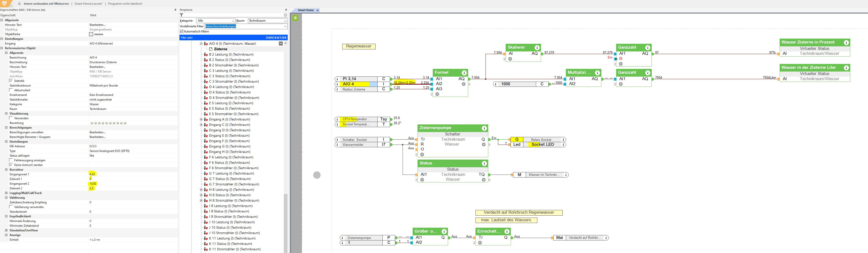Click ZURÜCKSETZEN to reset the active filter
The image size is (868, 253).
[x=276, y=37]
